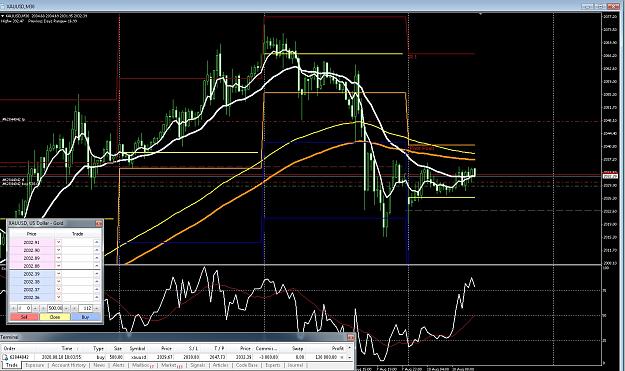
Task: Select the Trade tab in Terminal
Action: coord(12,365)
